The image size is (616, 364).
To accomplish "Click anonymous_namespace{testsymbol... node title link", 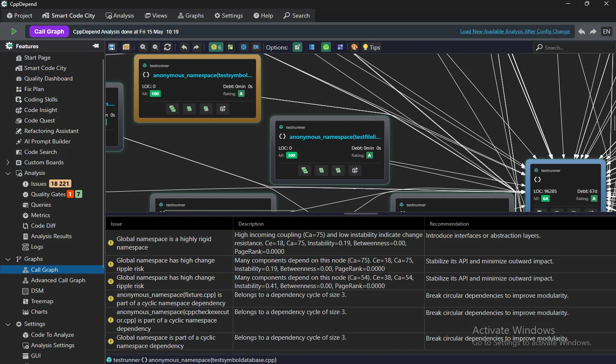I will [203, 75].
